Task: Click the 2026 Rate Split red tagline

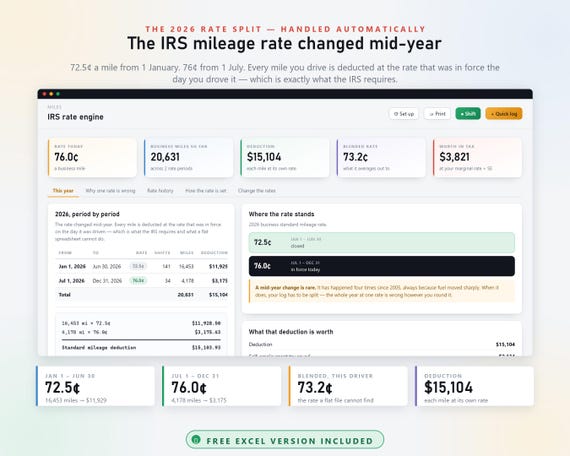Action: pos(285,29)
